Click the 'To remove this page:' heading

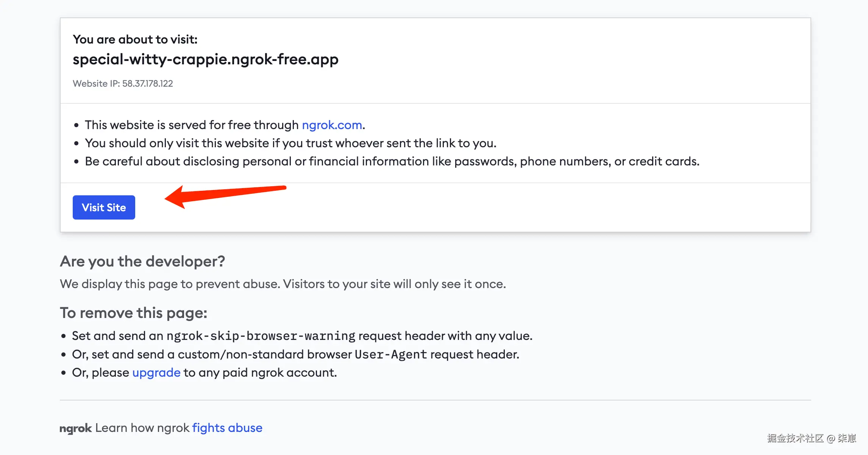(133, 313)
